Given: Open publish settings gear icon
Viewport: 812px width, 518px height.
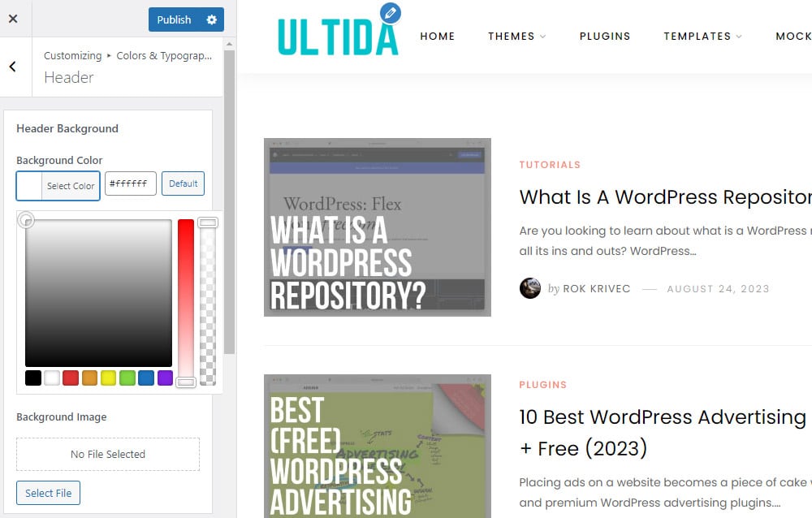Looking at the screenshot, I should [x=211, y=19].
